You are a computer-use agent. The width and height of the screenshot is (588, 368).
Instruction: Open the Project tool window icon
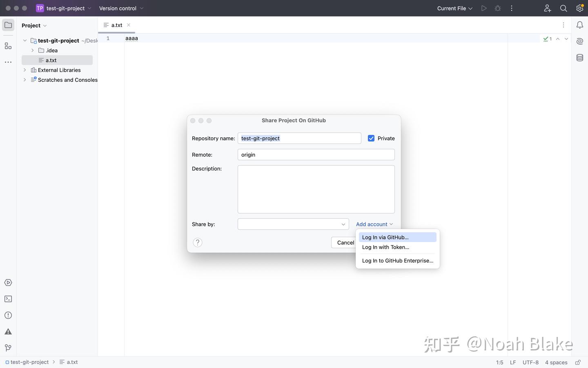coord(8,25)
